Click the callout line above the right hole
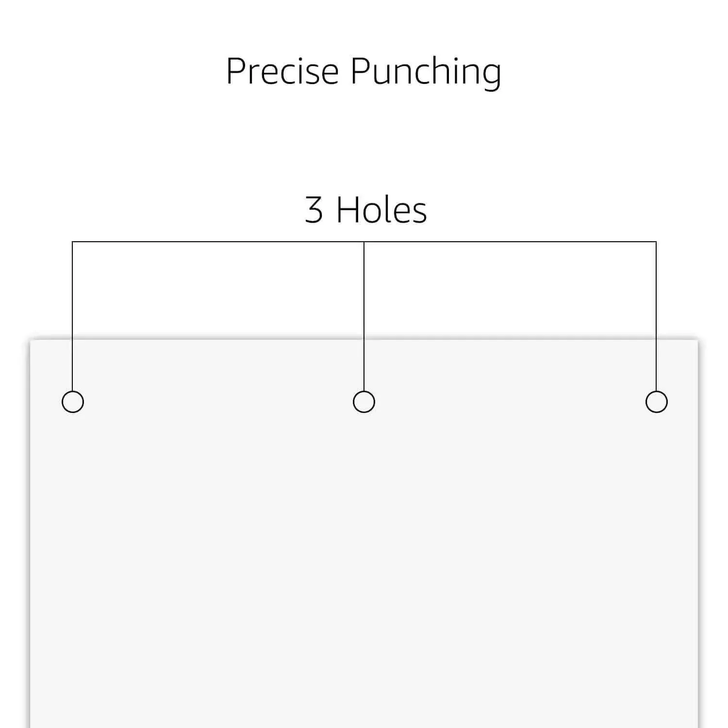 (656, 316)
